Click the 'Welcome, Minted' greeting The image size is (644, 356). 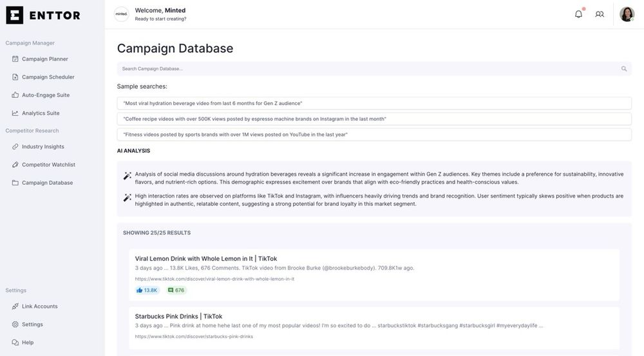[x=160, y=10]
